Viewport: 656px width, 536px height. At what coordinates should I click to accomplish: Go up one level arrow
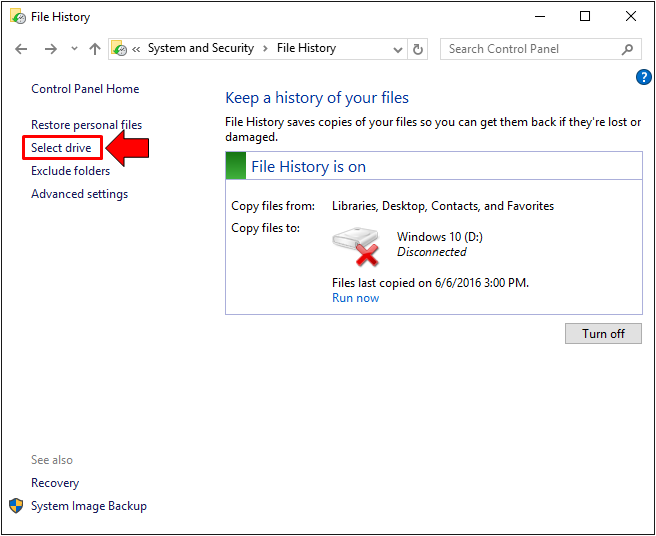click(x=95, y=49)
